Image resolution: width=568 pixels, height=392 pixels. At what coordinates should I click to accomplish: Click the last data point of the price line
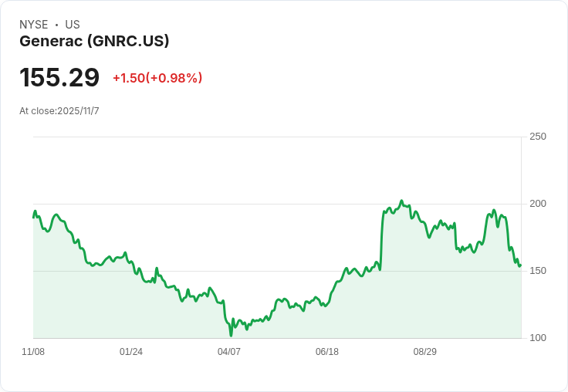pyautogui.click(x=520, y=265)
